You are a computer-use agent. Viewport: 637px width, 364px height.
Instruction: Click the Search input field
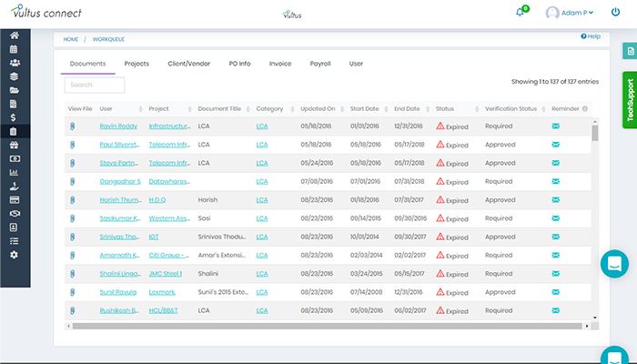pos(95,85)
